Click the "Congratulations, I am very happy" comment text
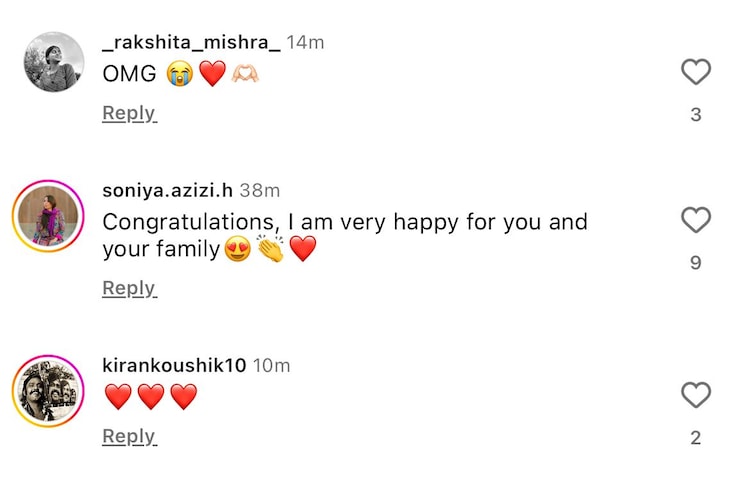750x497 pixels. [x=344, y=222]
